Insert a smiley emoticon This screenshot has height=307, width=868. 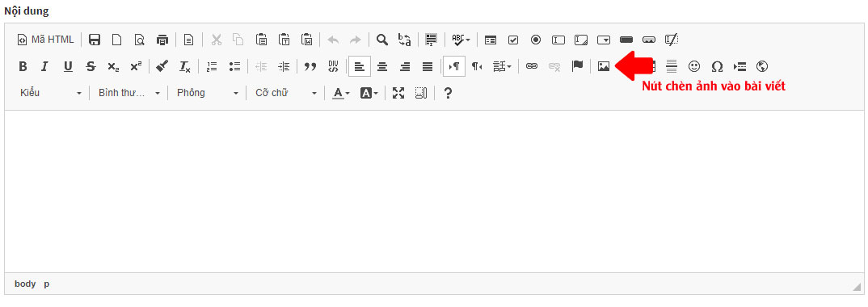[x=694, y=66]
